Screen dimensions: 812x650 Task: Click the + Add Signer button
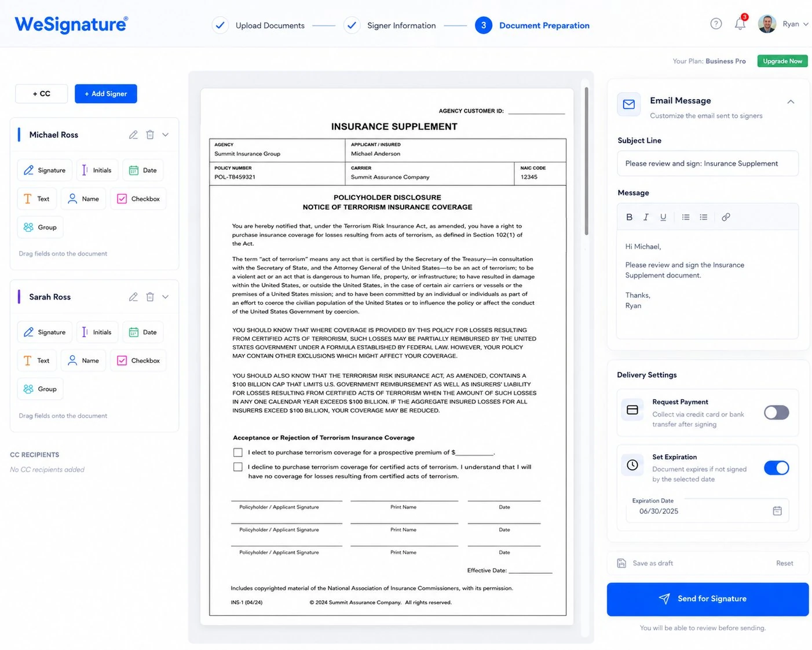(106, 94)
